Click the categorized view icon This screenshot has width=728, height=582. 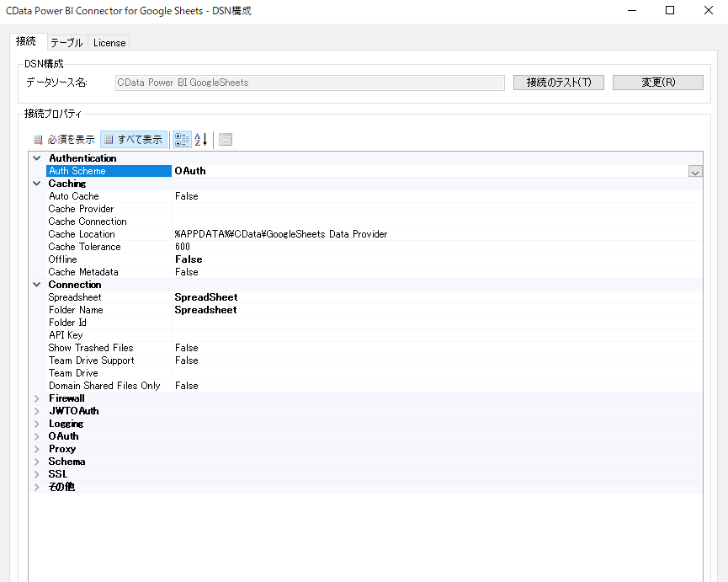click(x=182, y=139)
